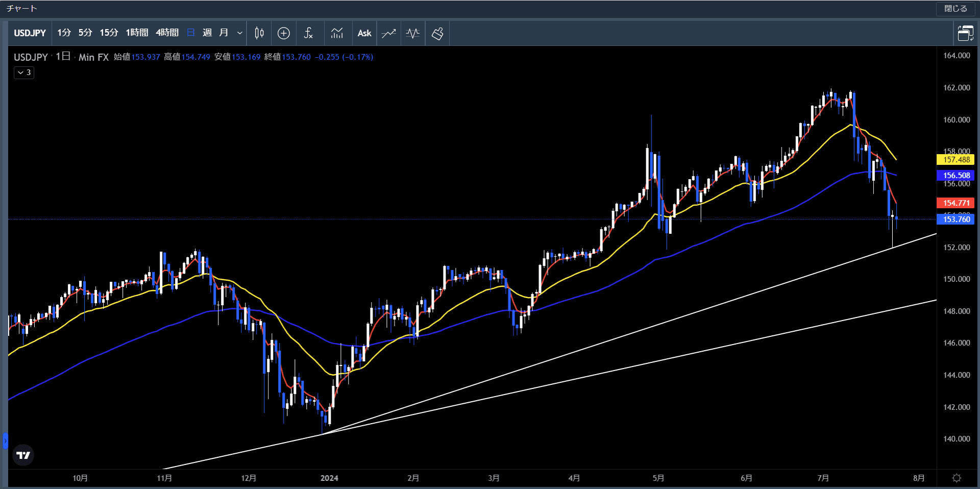Select the 1時間 timeframe
This screenshot has width=980, height=489.
pyautogui.click(x=137, y=33)
